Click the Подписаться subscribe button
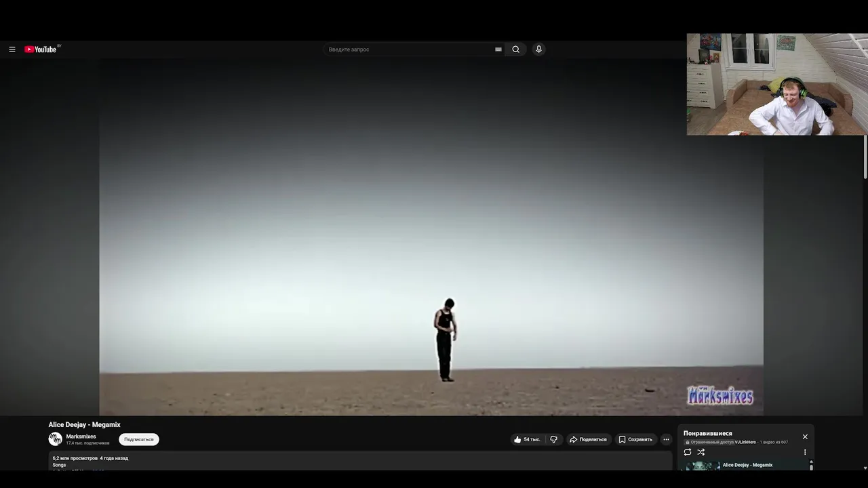 tap(139, 439)
